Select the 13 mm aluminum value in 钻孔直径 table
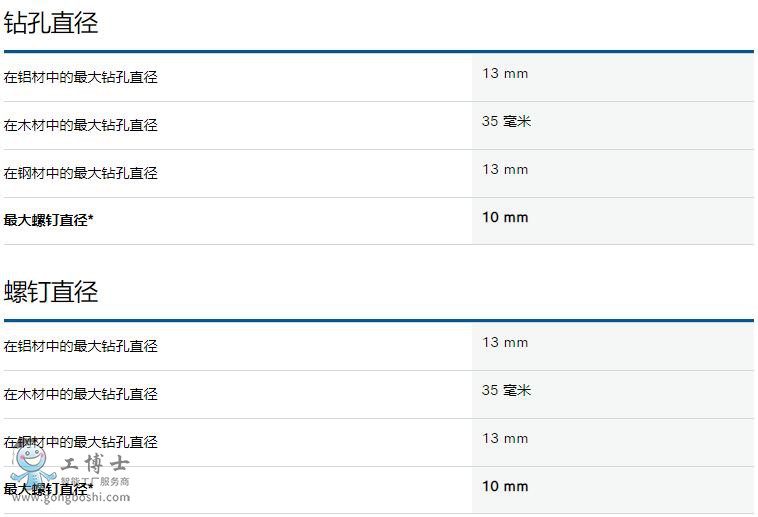Screen dimensions: 758x517 [505, 74]
